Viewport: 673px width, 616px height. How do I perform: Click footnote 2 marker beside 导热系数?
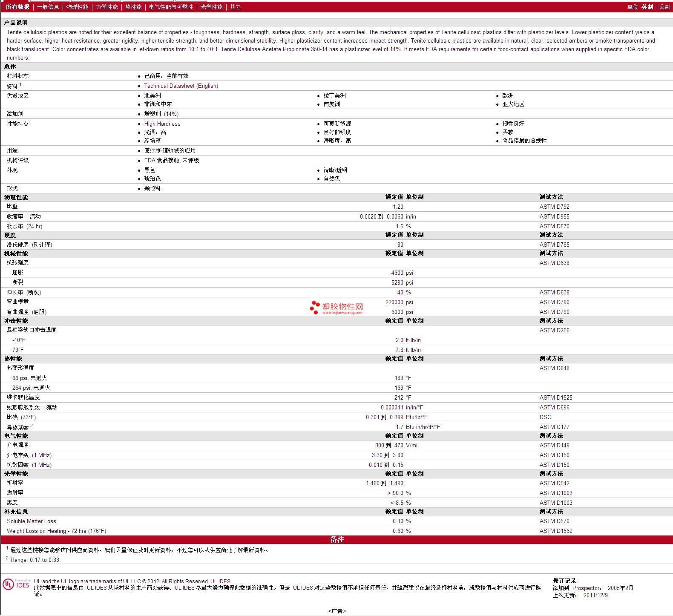(32, 426)
